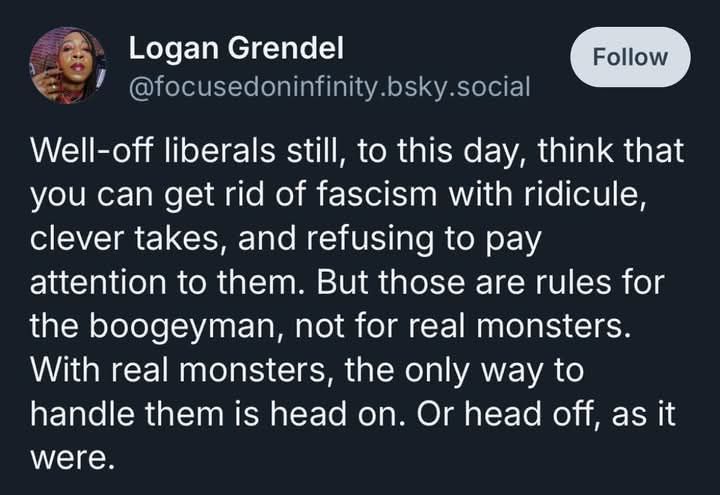Image resolution: width=720 pixels, height=495 pixels.
Task: Click the final word "were." of the post
Action: [72, 458]
